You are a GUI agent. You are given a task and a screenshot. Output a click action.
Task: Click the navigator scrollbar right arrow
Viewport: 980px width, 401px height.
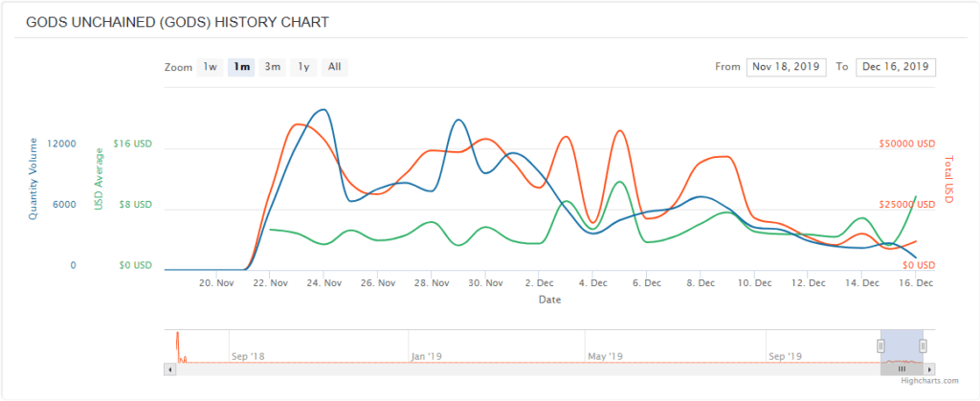tap(930, 369)
